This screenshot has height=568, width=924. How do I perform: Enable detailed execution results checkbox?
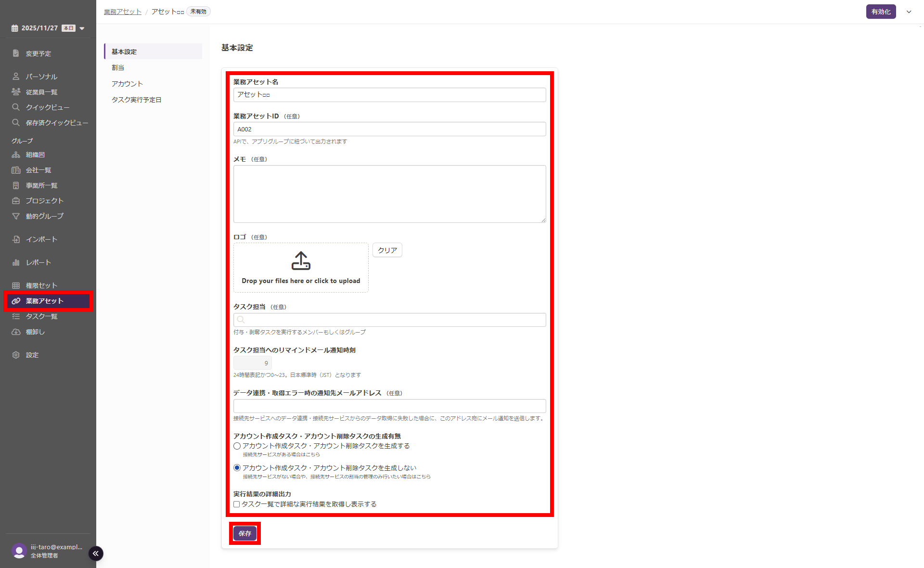click(237, 504)
